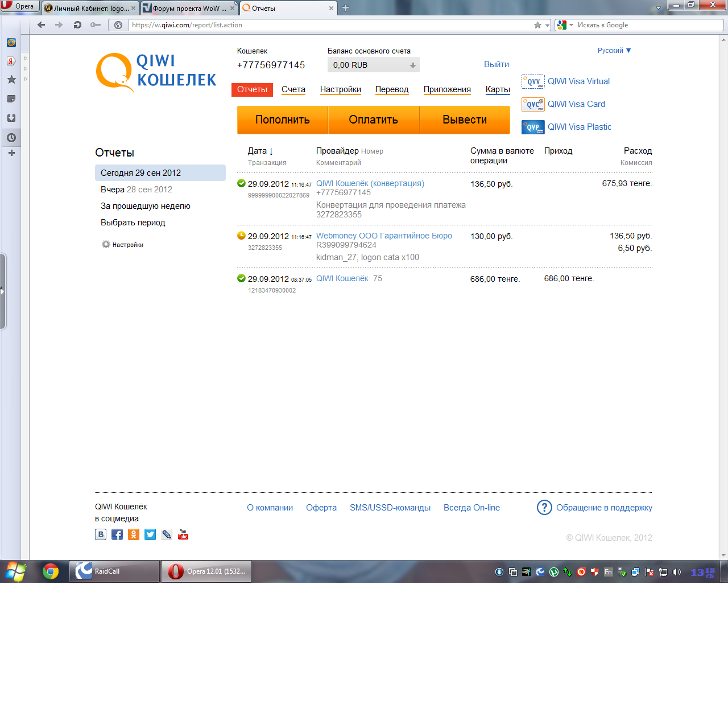This screenshot has height=708, width=728.
Task: Click the QIWI Visa Plastic icon
Action: coord(533,127)
